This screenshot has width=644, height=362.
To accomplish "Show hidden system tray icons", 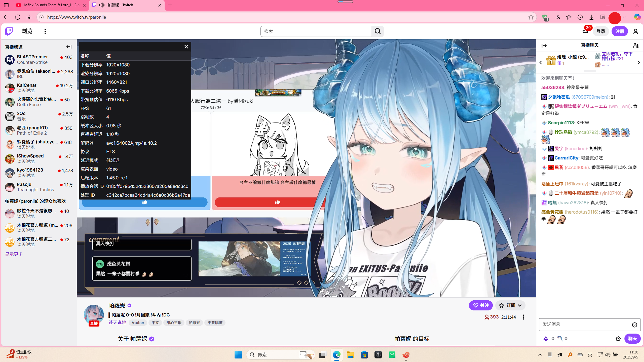I will (x=540, y=355).
